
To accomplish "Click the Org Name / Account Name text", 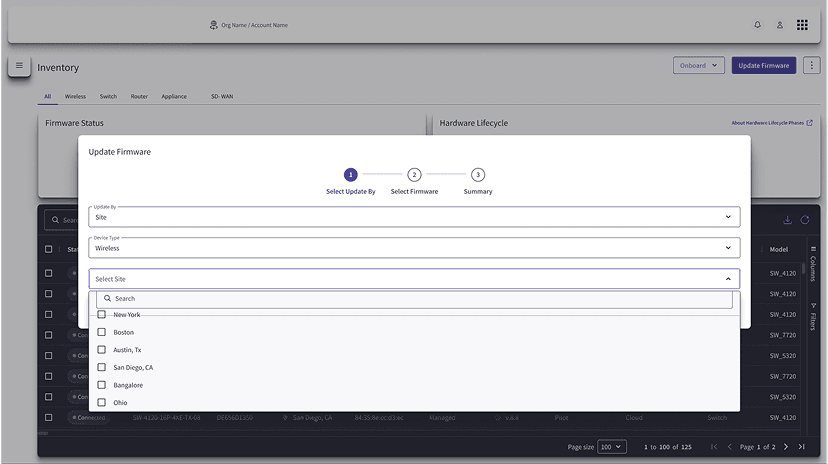I will click(255, 25).
